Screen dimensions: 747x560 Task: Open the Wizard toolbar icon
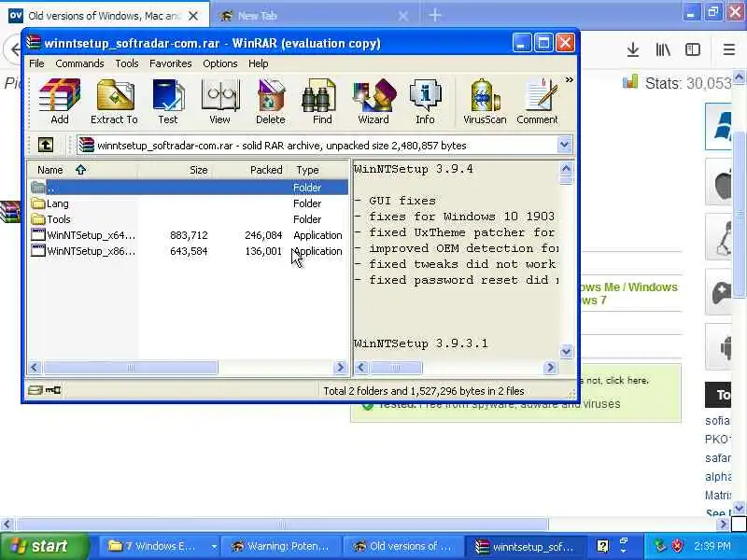point(373,101)
